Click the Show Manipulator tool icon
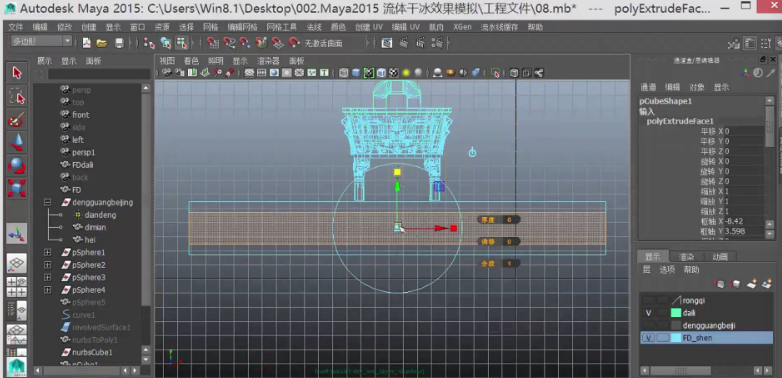The height and width of the screenshot is (378, 782). 17,233
